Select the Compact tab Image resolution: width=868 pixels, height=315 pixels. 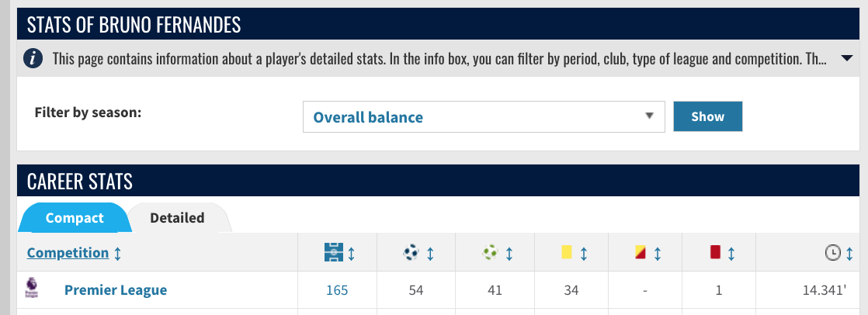coord(75,217)
